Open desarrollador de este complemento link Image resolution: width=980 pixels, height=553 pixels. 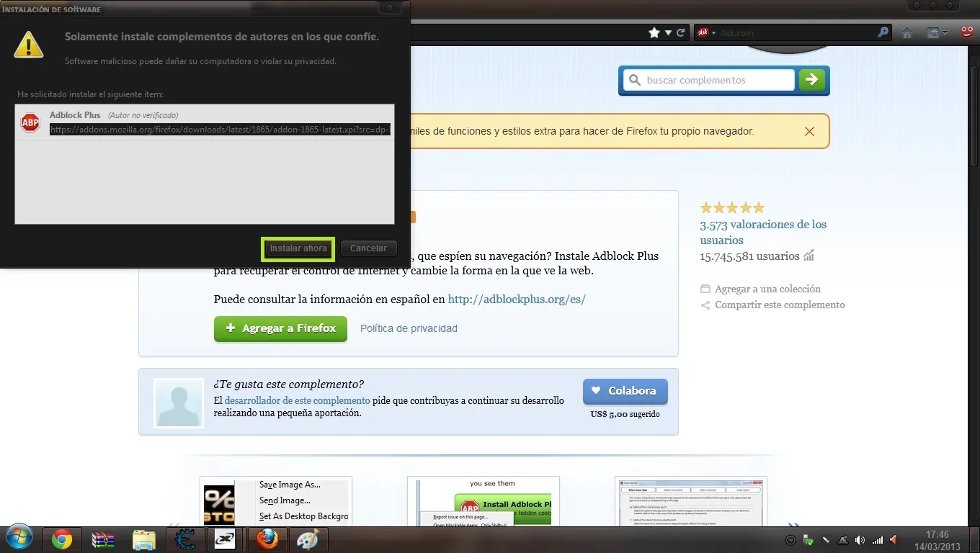297,400
